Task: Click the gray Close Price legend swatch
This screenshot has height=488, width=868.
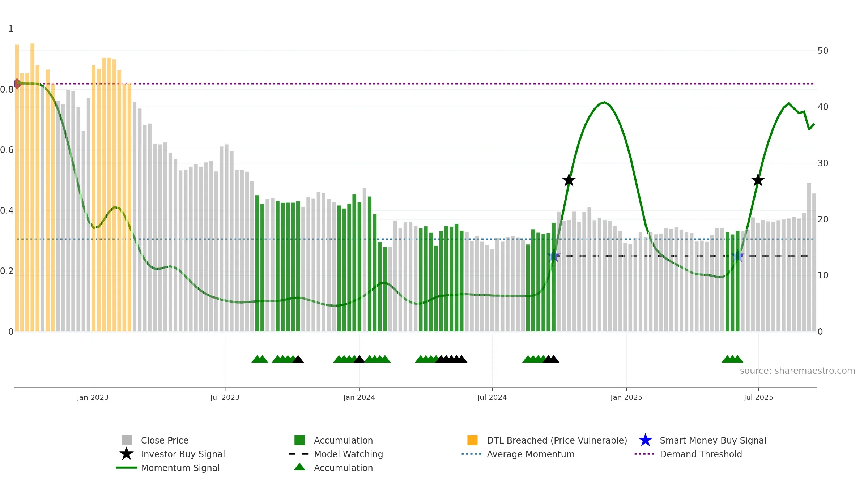Action: pos(127,440)
